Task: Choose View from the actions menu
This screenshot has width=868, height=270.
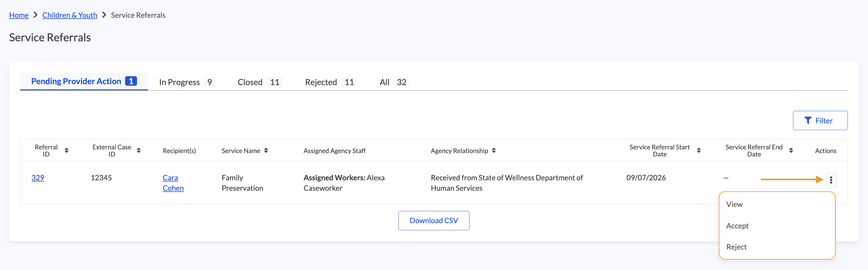Action: (777, 204)
